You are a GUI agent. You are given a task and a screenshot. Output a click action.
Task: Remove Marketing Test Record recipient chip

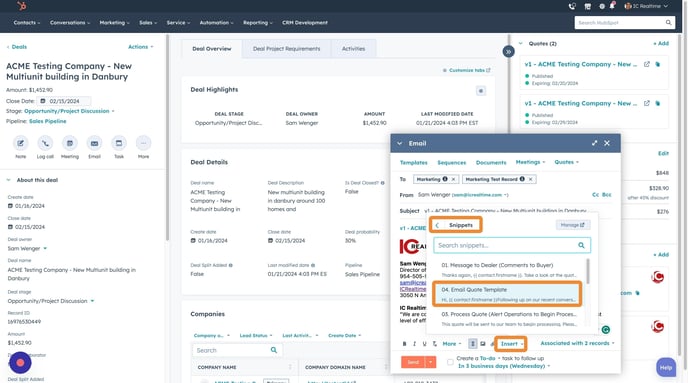point(530,179)
